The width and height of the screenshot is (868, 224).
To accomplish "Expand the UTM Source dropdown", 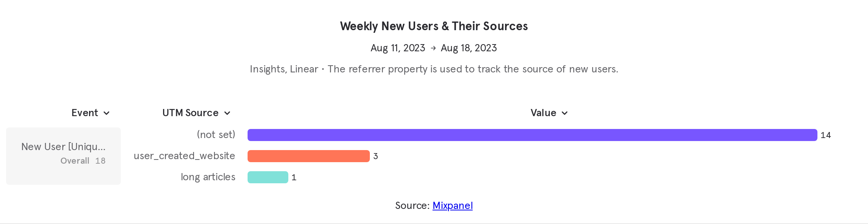I will (x=227, y=113).
